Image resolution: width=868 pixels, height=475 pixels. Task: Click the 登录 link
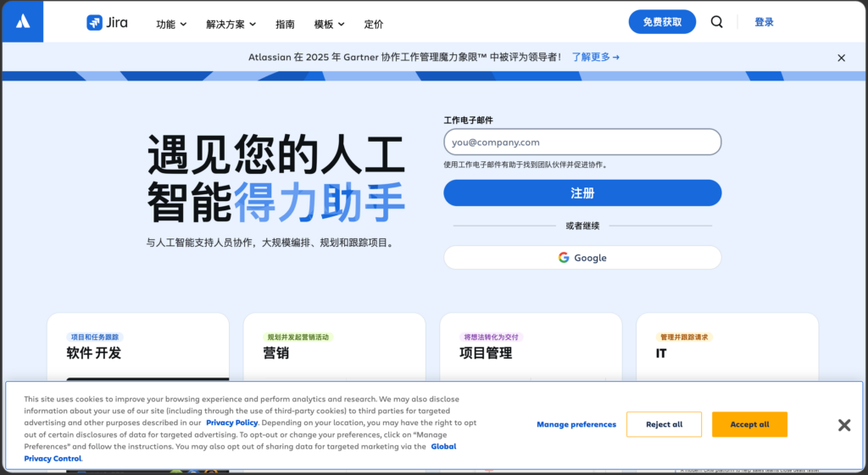[764, 22]
